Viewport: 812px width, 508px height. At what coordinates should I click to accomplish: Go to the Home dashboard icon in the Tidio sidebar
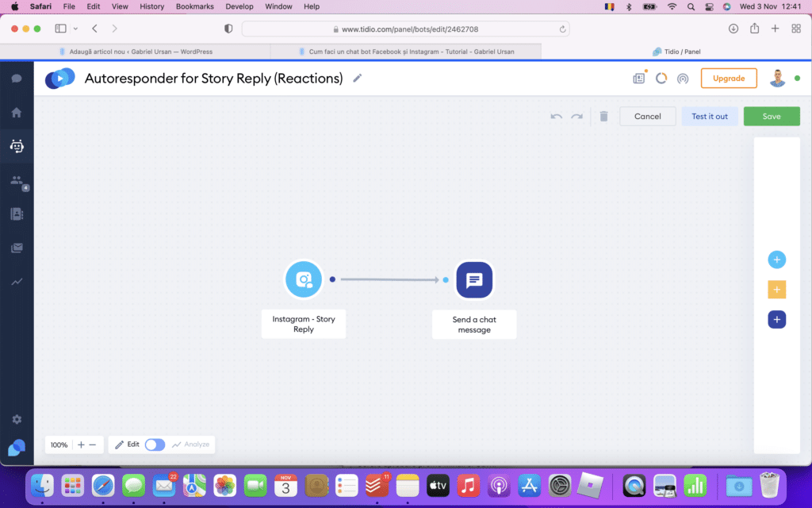click(x=17, y=113)
